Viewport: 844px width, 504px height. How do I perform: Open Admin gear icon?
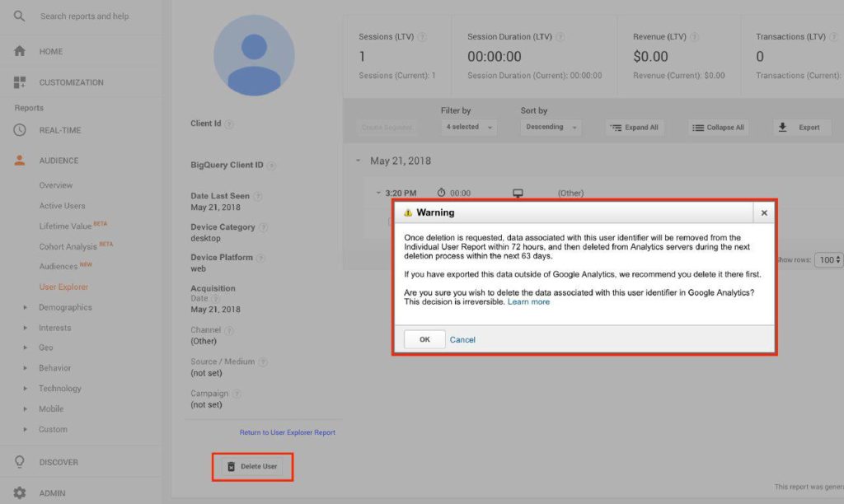pyautogui.click(x=20, y=493)
